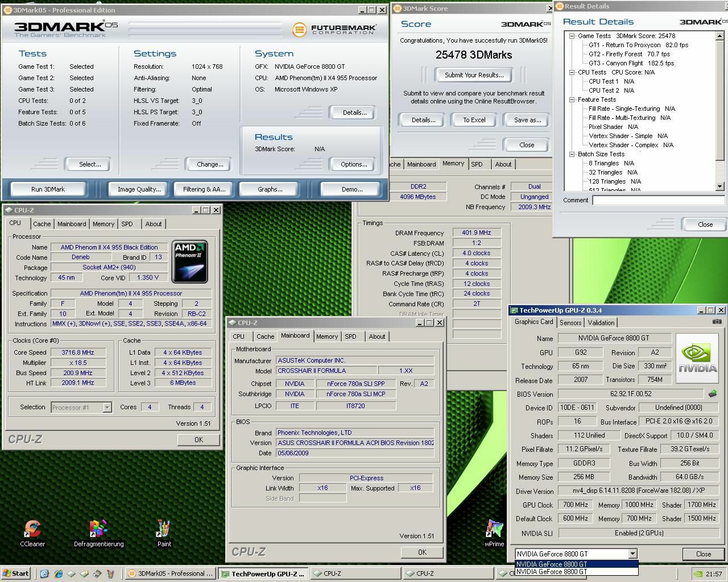Click the NVIDIA logo in GPU-Z
Screen dimensions: 728x582
point(697,359)
